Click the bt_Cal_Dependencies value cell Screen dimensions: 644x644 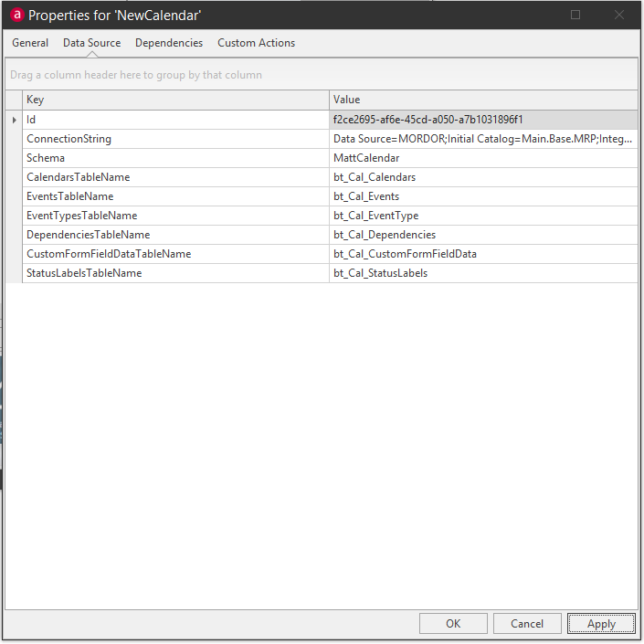pyautogui.click(x=483, y=235)
